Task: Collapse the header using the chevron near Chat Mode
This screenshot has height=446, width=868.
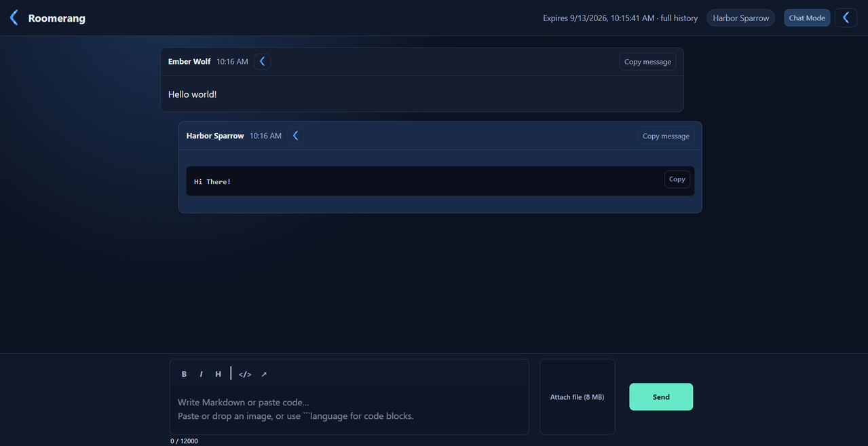Action: tap(846, 18)
